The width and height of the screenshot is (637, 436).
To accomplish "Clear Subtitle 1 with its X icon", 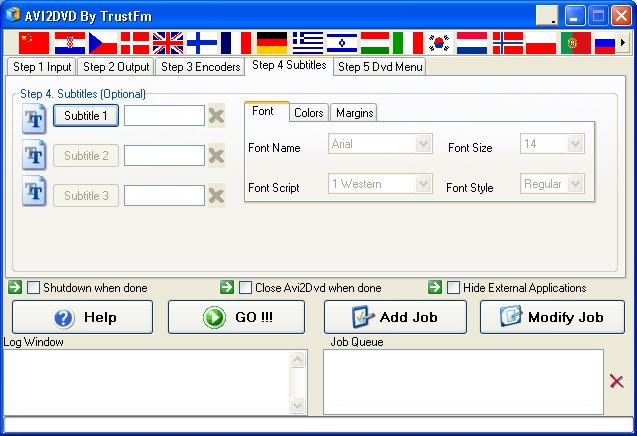I will pos(217,116).
